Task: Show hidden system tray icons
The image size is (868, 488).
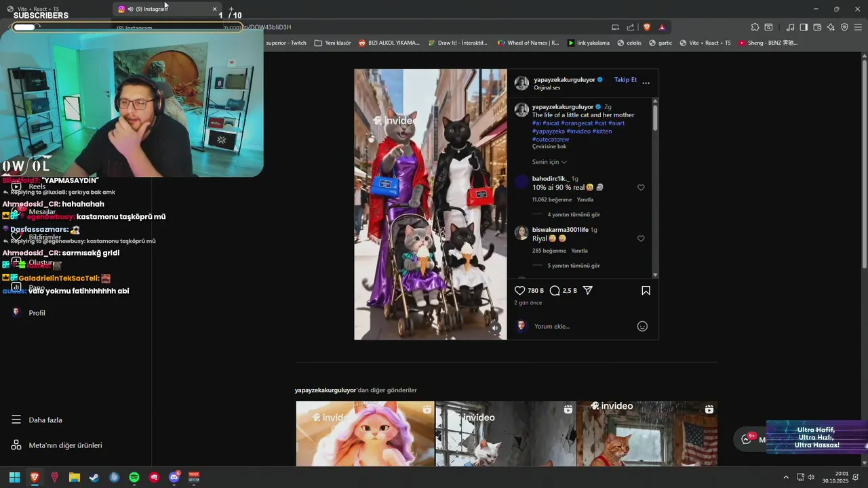Action: (x=786, y=477)
